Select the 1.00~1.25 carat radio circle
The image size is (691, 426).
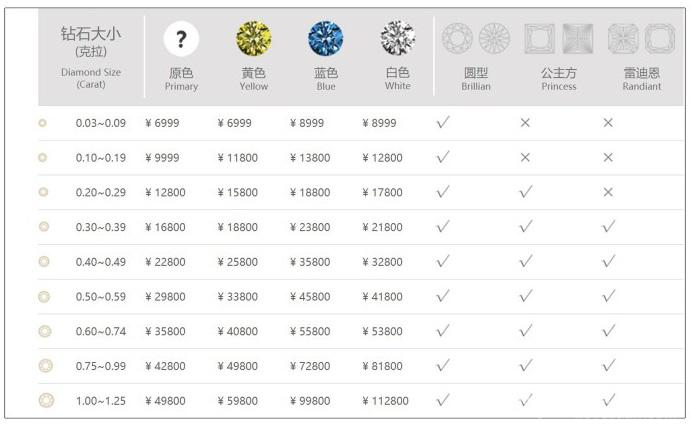(x=46, y=400)
